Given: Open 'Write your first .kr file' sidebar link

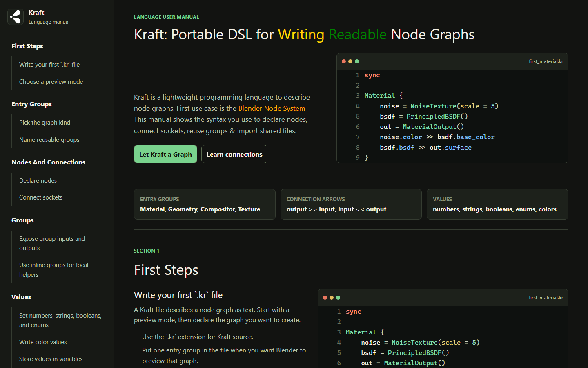Looking at the screenshot, I should click(49, 65).
